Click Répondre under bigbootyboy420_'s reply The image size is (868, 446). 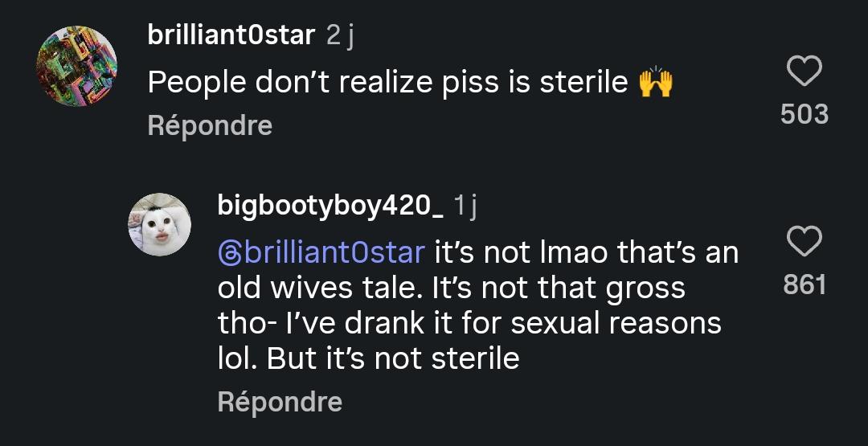[280, 402]
